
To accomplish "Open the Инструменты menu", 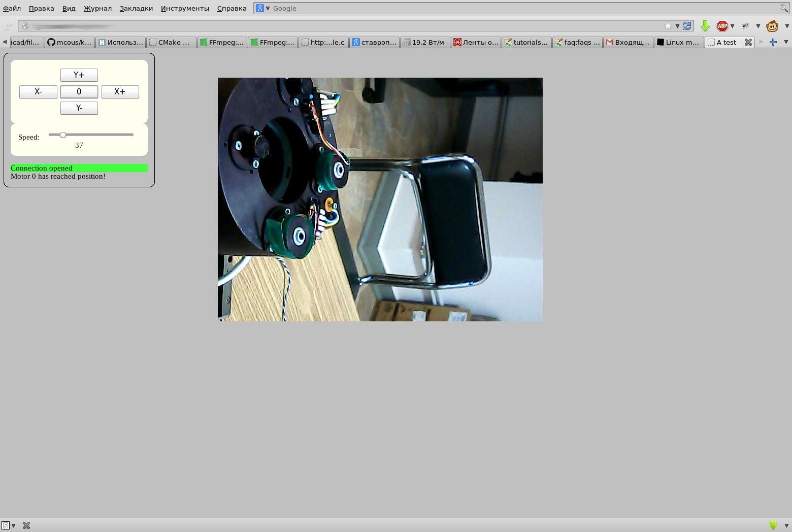I will coord(184,8).
